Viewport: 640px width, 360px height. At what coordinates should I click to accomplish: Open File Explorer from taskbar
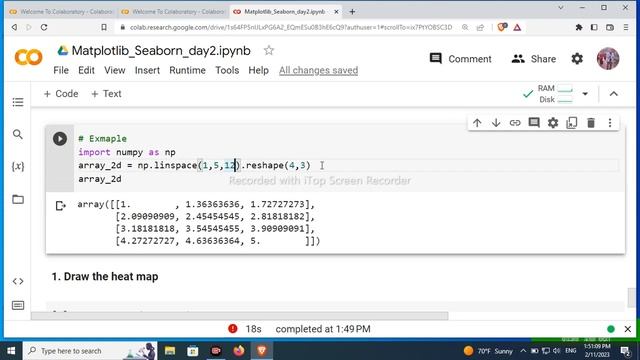(x=170, y=351)
